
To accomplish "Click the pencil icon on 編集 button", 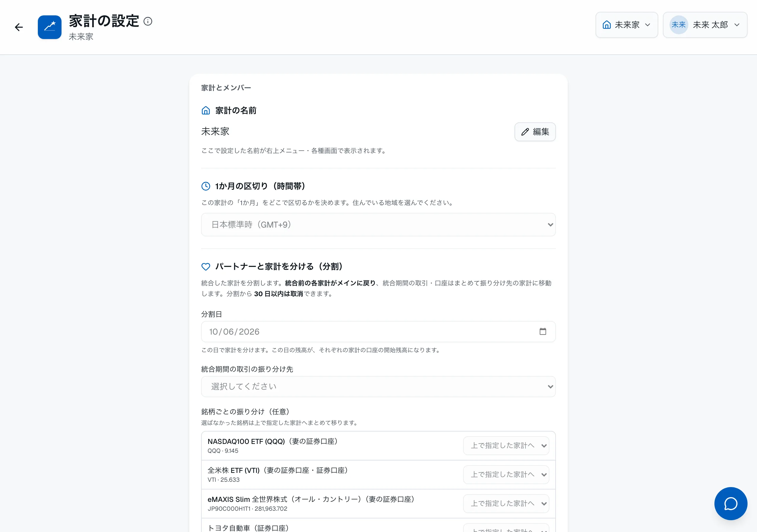I will point(525,132).
